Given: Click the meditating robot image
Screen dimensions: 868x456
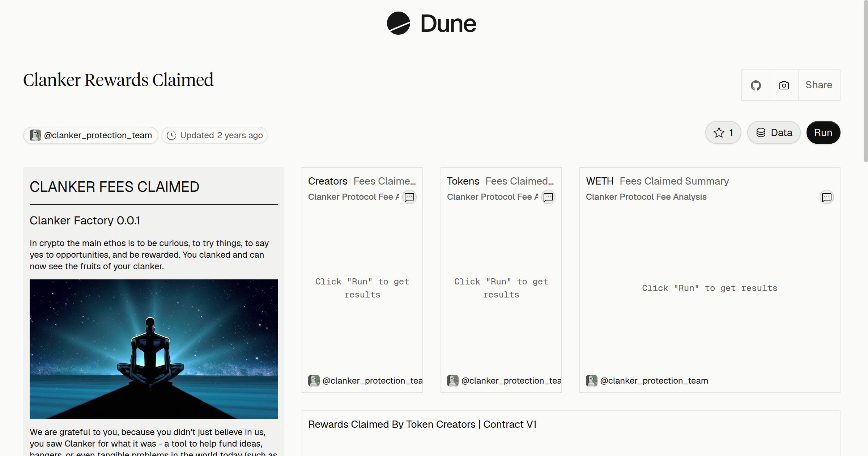Looking at the screenshot, I should [x=154, y=349].
